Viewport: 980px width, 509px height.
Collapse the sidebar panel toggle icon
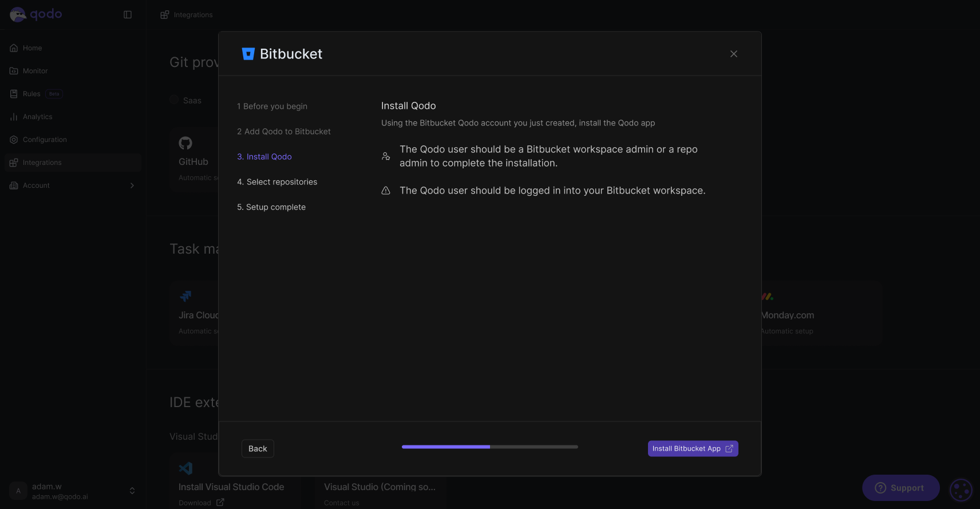tap(128, 15)
